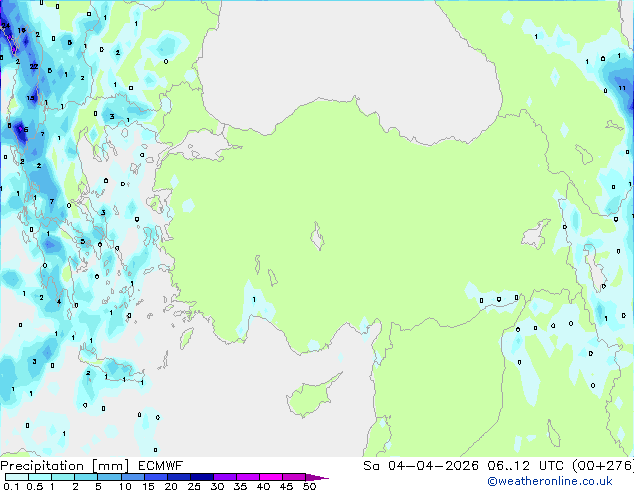Pick the 25–30 mm dark navy swatch
Screen dimensions: 634x490
tap(201, 477)
